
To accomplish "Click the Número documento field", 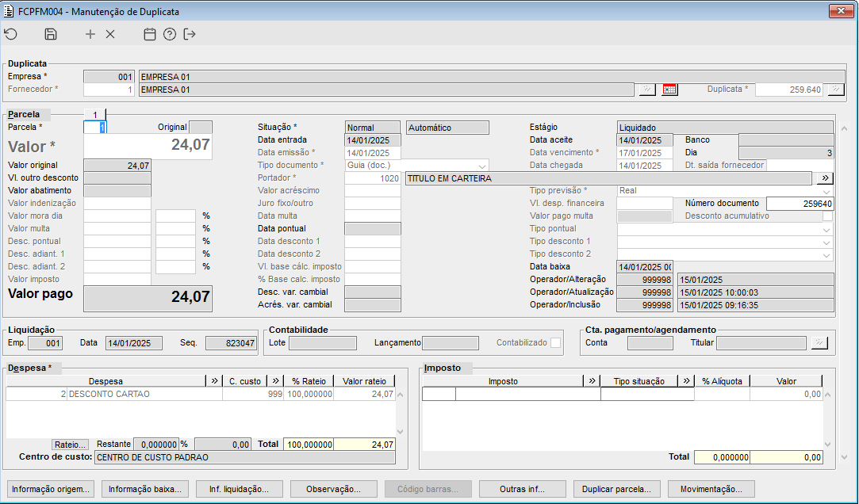I will click(800, 204).
